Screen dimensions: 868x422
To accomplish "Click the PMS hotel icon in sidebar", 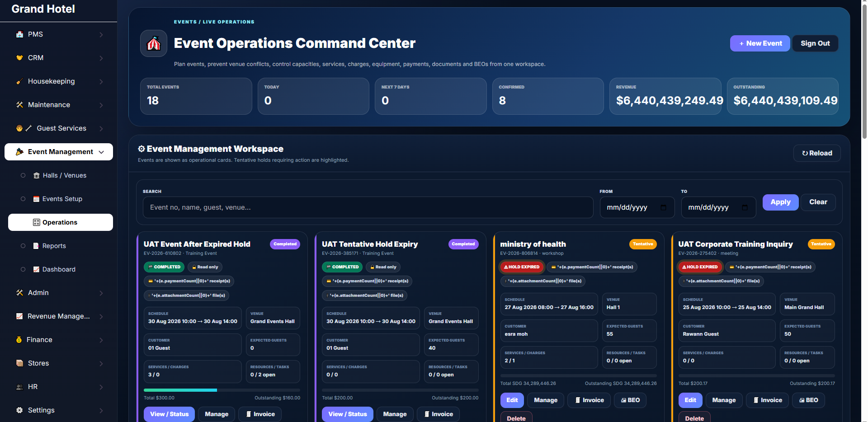I will (19, 34).
